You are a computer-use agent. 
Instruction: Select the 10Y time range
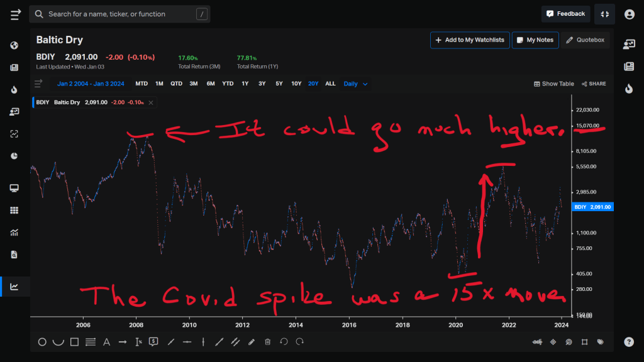pyautogui.click(x=296, y=84)
